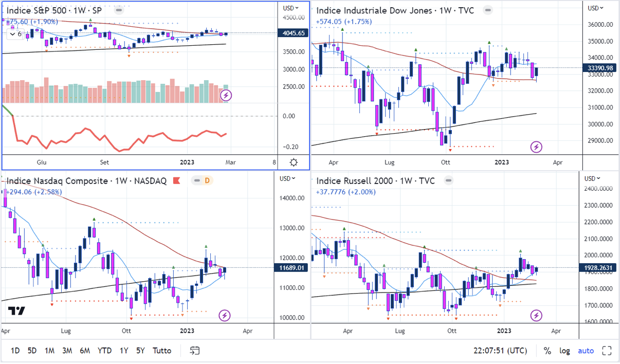Click the lightning bolt icon in Dow Jones chart
Viewport: 620px width, 364px height.
(x=536, y=148)
